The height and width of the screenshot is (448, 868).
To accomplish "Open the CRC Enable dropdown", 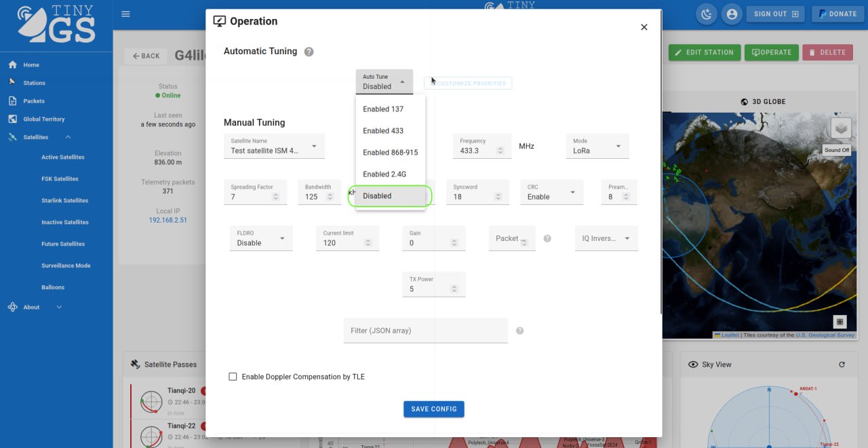I will 552,192.
